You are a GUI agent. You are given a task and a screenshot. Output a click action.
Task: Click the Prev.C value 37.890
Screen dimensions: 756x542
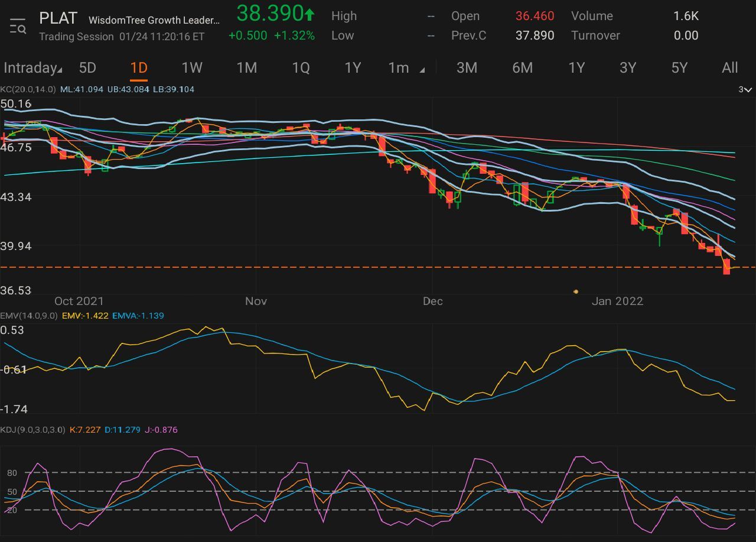pos(535,35)
